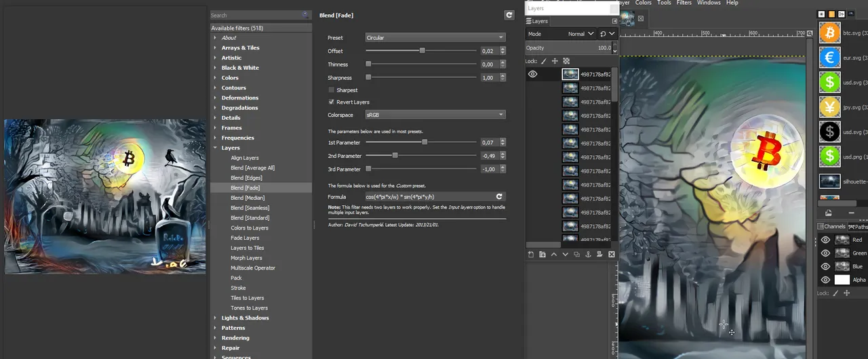The height and width of the screenshot is (359, 868).
Task: Anchor the floating layer
Action: point(589,254)
